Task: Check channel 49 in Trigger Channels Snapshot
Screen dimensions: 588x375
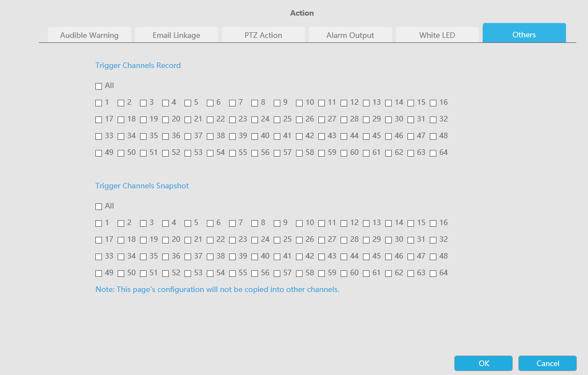Action: [x=99, y=274]
